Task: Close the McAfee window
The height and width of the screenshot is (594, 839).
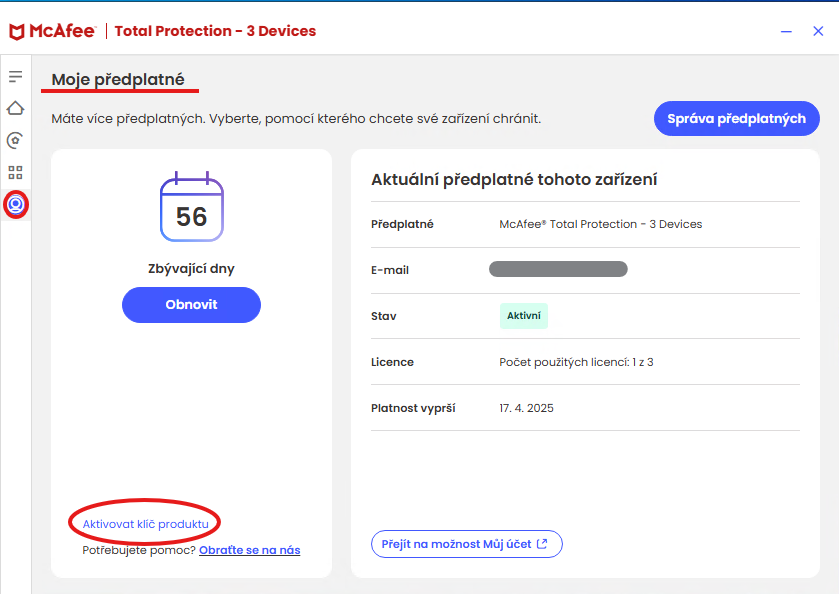Action: tap(818, 32)
